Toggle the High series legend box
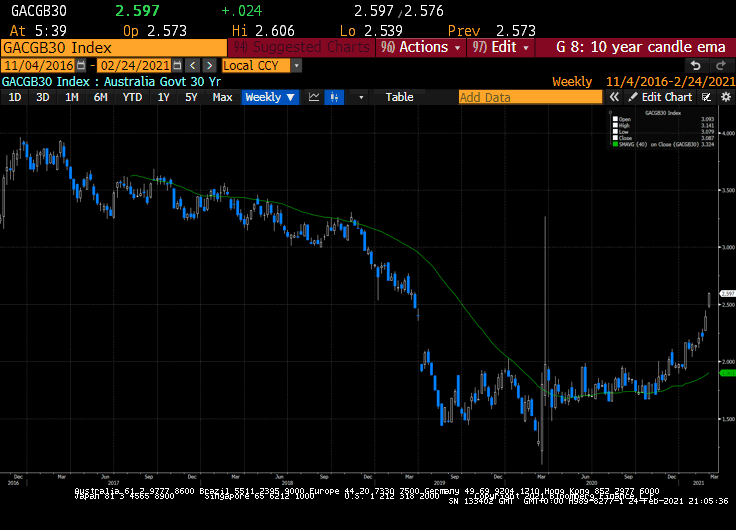 (615, 125)
